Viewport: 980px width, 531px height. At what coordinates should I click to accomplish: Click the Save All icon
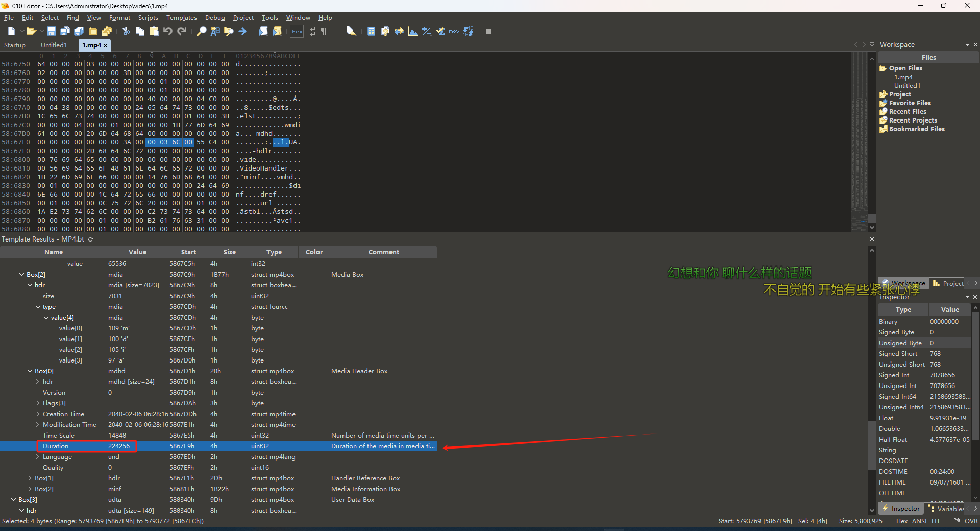click(x=79, y=31)
